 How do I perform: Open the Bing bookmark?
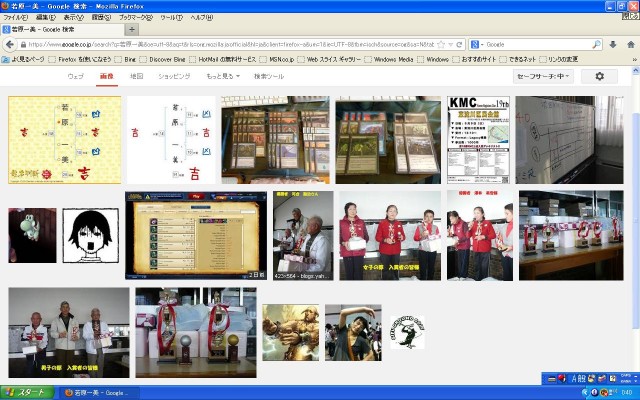click(125, 60)
